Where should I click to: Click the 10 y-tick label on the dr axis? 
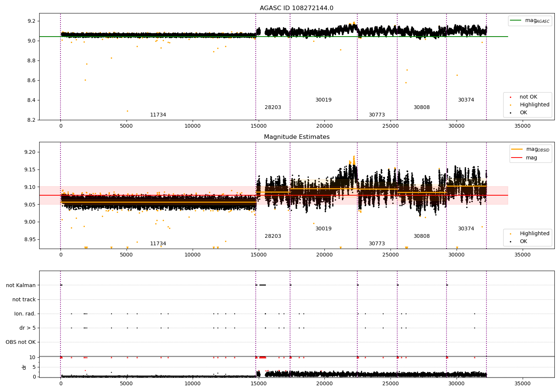pos(32,358)
